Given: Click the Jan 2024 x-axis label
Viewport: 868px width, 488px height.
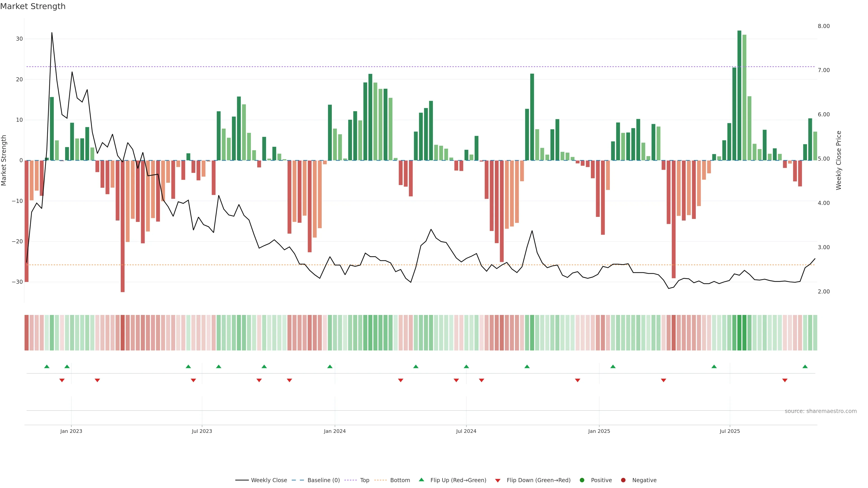Looking at the screenshot, I should [x=335, y=431].
